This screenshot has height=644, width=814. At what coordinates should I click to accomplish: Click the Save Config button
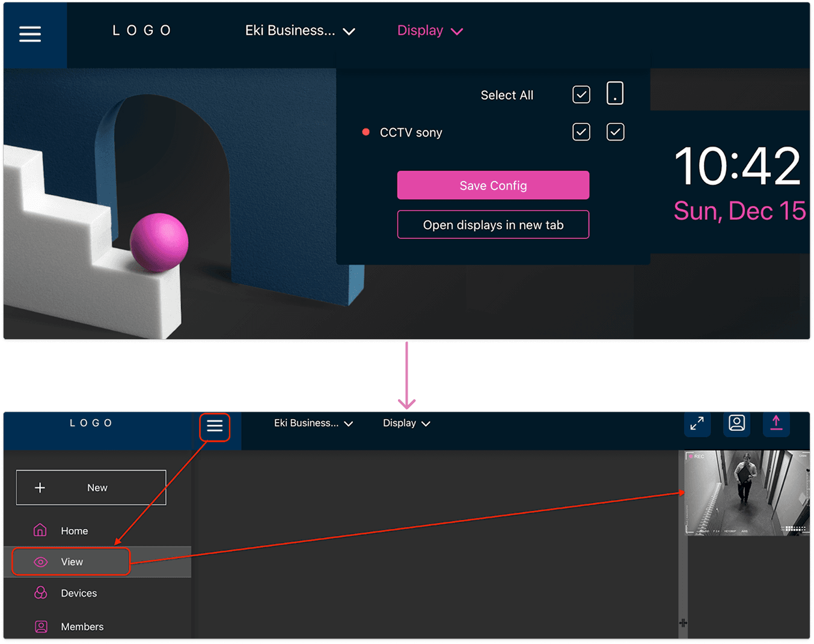[493, 185]
